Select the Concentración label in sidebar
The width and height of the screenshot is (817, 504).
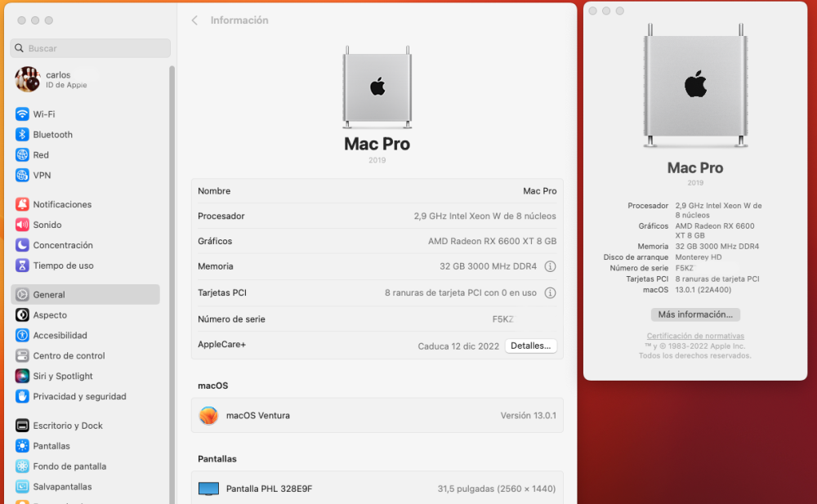pyautogui.click(x=63, y=244)
